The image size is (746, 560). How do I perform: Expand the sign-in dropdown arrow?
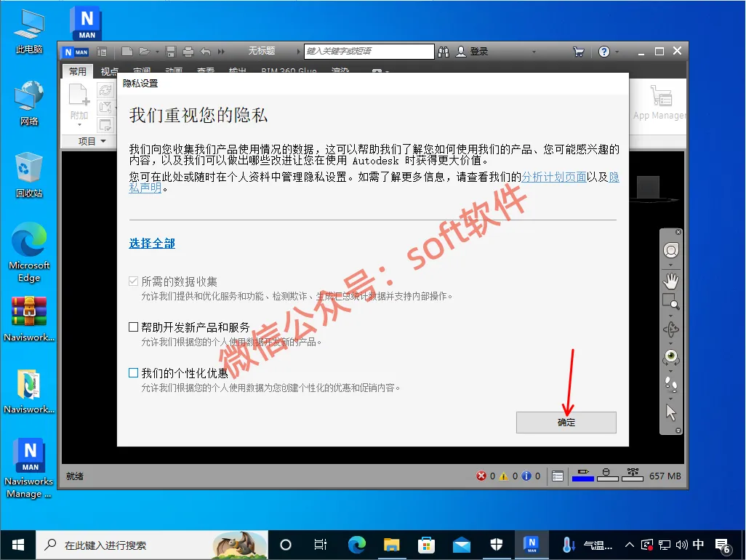pos(534,52)
